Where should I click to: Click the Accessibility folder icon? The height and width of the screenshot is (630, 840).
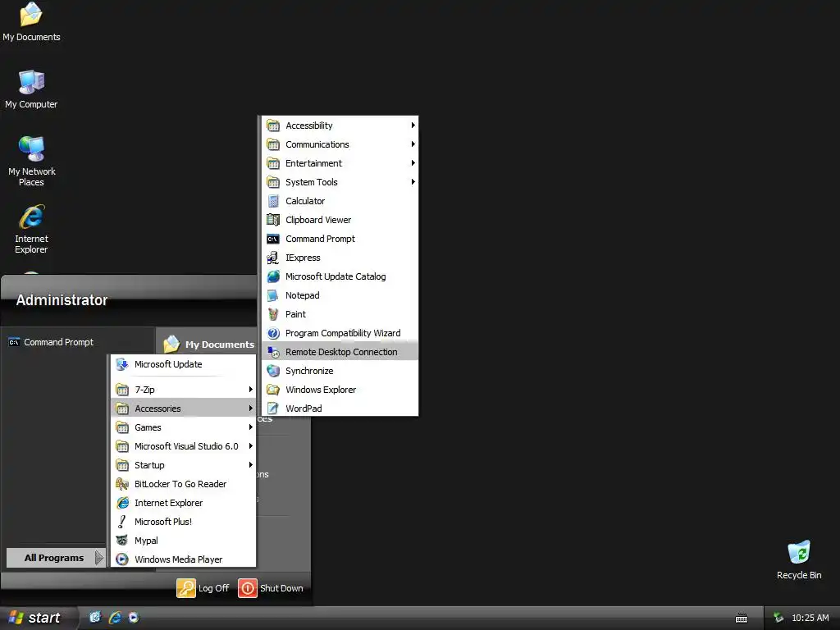(x=273, y=126)
